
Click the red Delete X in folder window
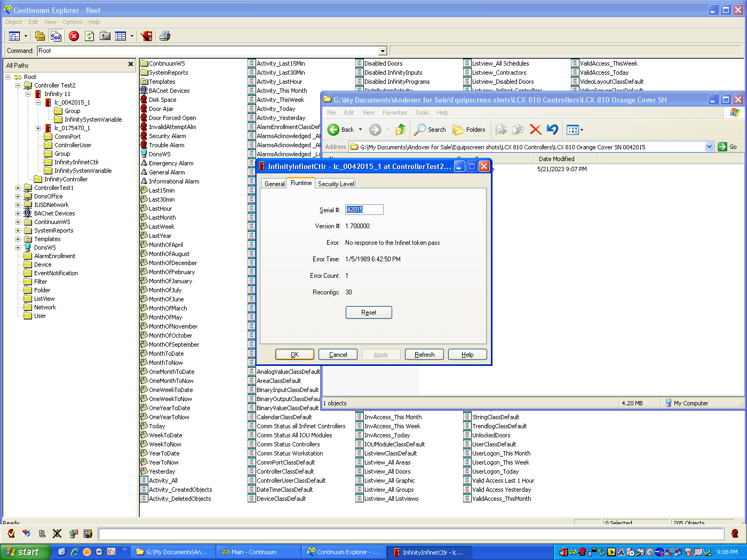click(x=536, y=130)
